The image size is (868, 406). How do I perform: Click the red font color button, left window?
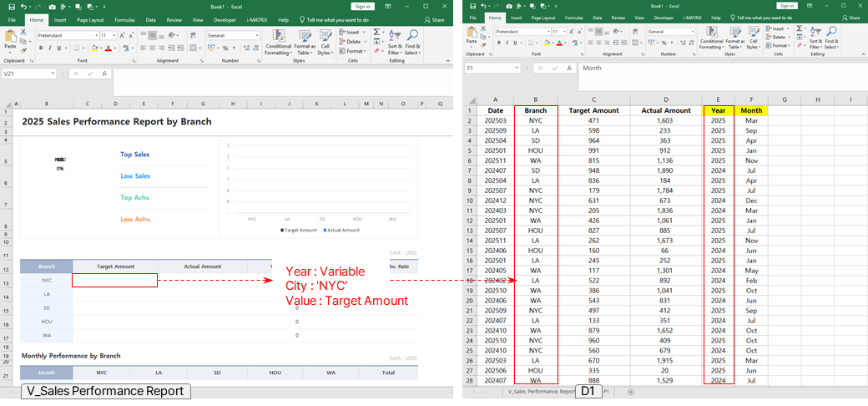click(108, 48)
